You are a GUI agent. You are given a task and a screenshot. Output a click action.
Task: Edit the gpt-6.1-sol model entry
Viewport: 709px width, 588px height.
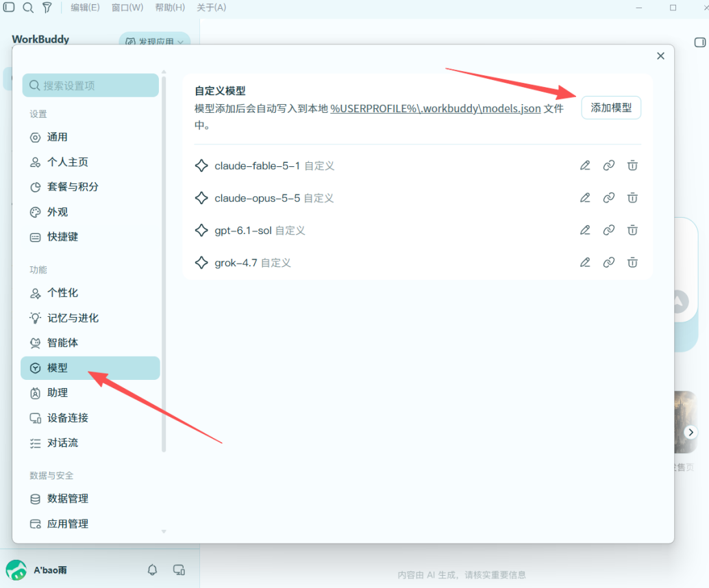coord(585,231)
